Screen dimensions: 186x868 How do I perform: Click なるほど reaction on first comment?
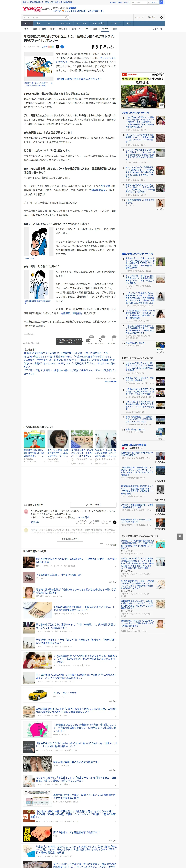pyautogui.click(x=94, y=522)
